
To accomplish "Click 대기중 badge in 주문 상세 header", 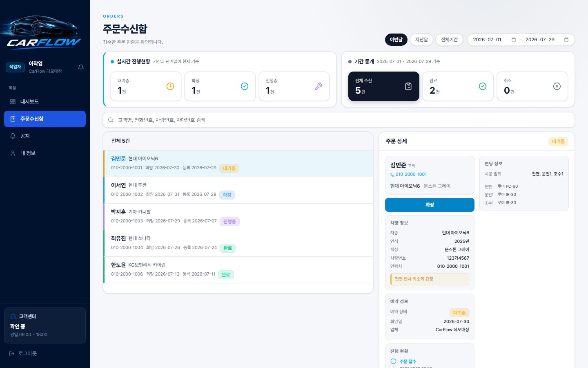I will click(558, 141).
